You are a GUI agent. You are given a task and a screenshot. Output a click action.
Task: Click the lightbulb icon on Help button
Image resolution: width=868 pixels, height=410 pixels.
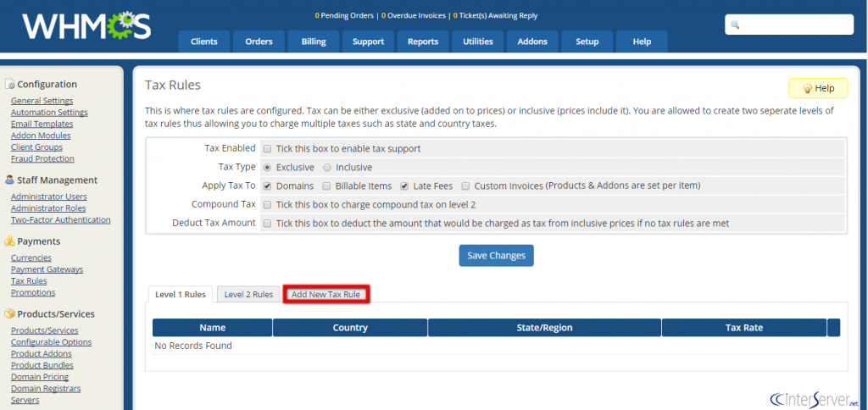coord(807,89)
